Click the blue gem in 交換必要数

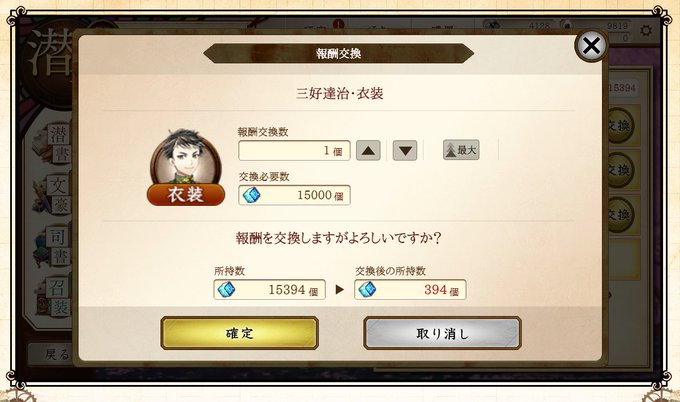251,195
